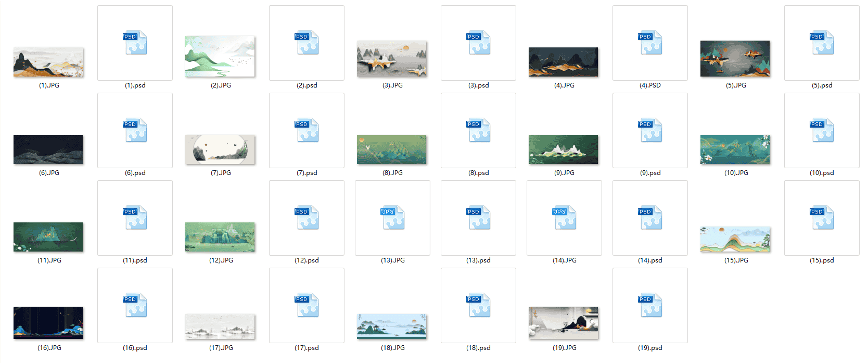Select the (10).psd file icon
This screenshot has height=363, width=868.
822,130
